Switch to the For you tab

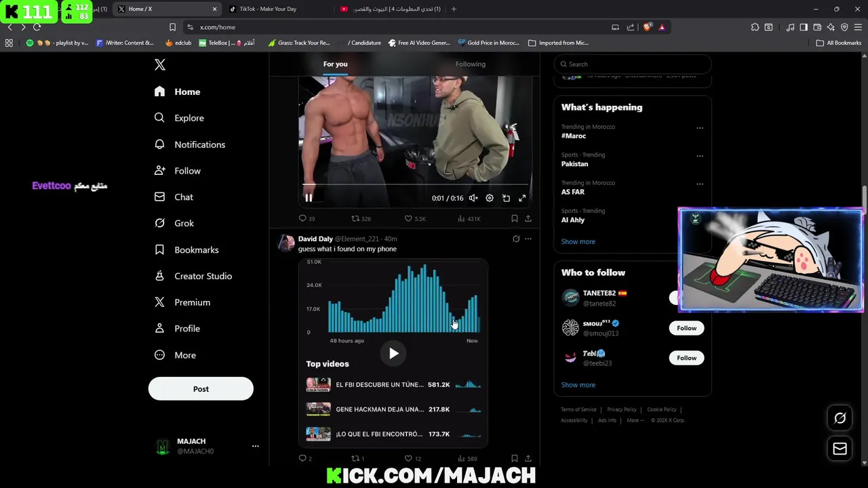pos(335,64)
